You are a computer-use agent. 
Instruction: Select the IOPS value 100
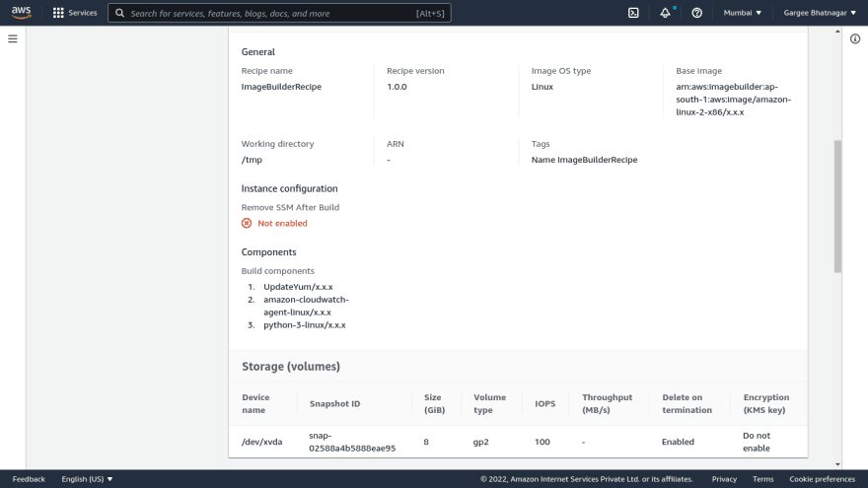[x=542, y=442]
